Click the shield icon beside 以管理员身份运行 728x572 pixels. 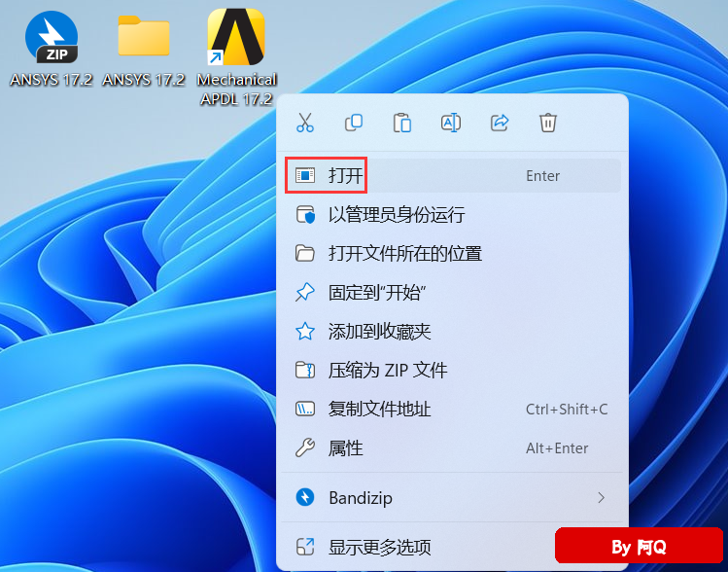pos(305,215)
